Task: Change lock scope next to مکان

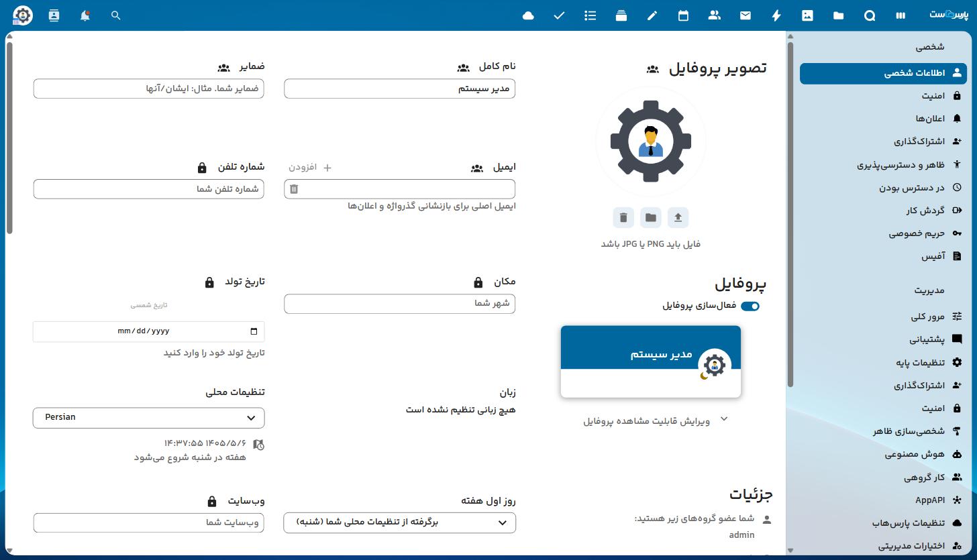Action: pos(478,282)
